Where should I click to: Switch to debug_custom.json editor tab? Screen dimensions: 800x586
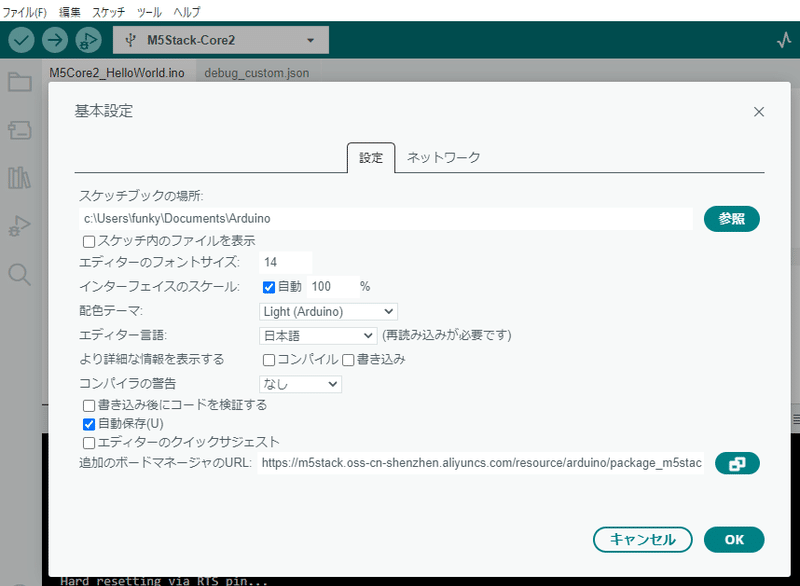(257, 73)
